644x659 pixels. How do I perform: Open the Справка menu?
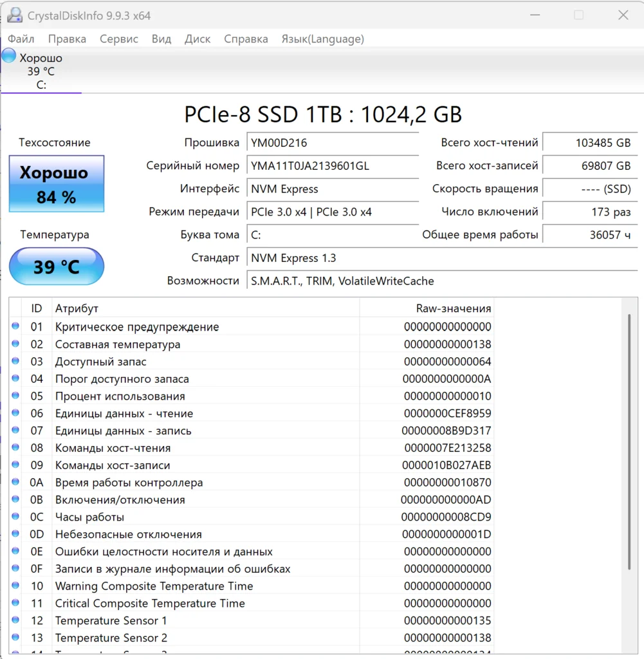[x=246, y=39]
